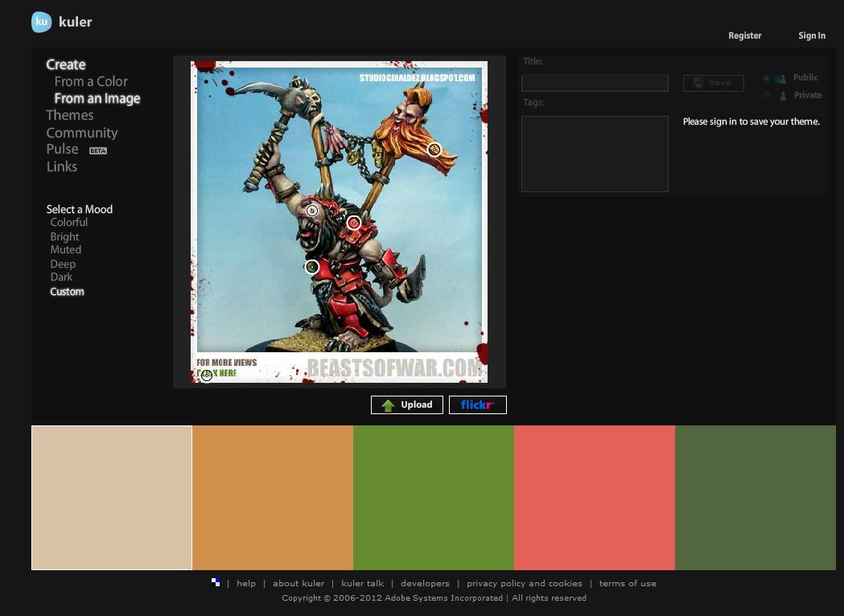Select the salmon red color swatch

click(x=594, y=498)
